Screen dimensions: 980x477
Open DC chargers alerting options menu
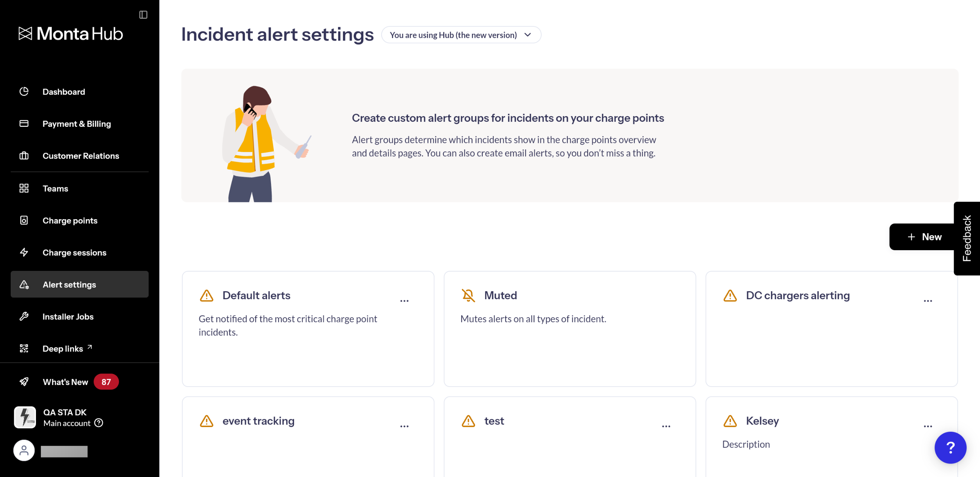(x=928, y=301)
